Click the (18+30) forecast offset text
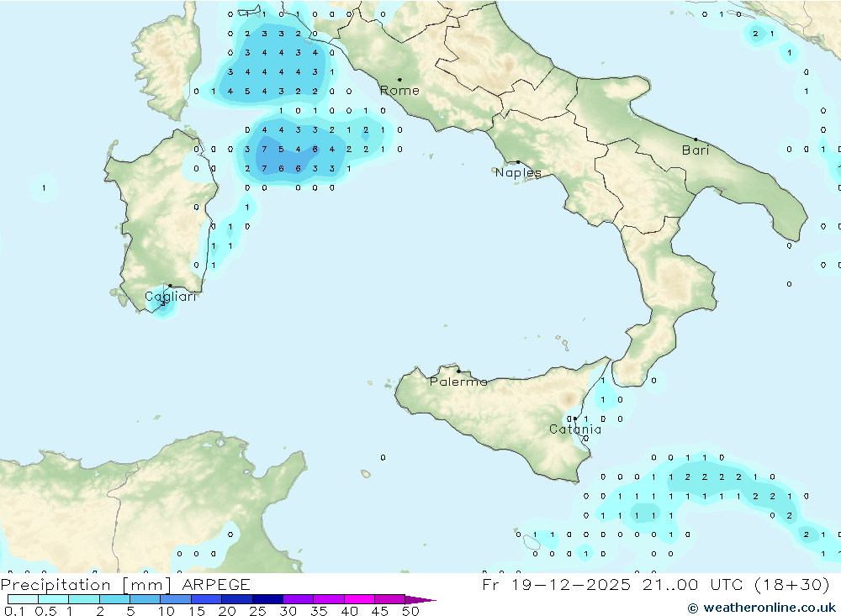The image size is (841, 616). pos(791,585)
